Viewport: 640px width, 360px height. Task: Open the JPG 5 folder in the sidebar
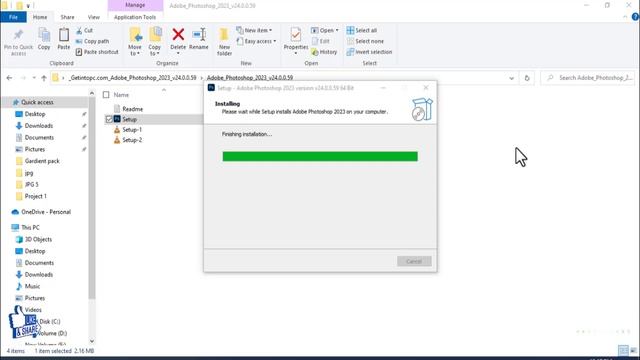[27, 184]
